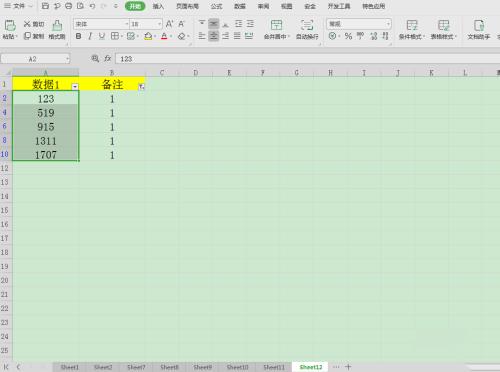This screenshot has height=372, width=500.
Task: Click the Paste clipboard icon
Action: tap(10, 26)
